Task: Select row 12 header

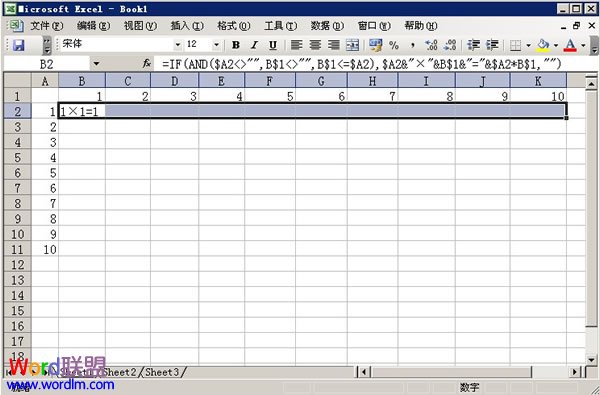Action: point(18,264)
